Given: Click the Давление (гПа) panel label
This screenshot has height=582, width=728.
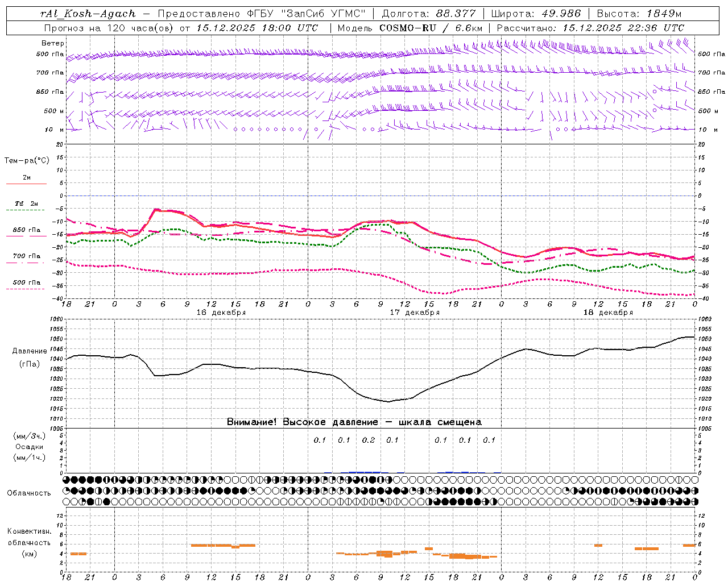Looking at the screenshot, I should point(30,357).
